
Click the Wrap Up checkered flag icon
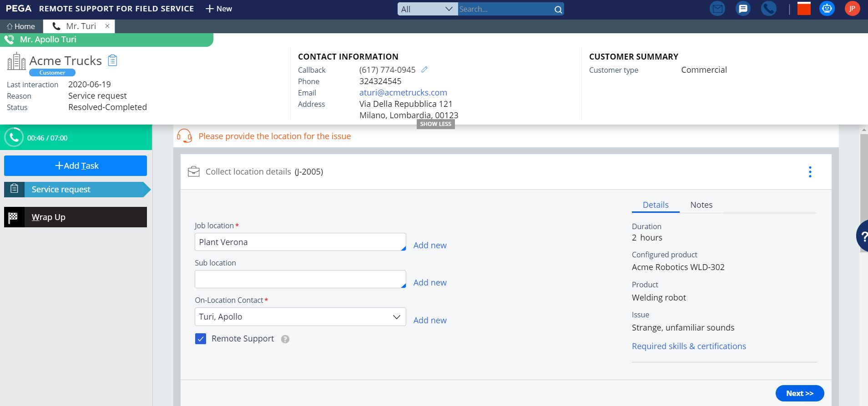click(13, 217)
